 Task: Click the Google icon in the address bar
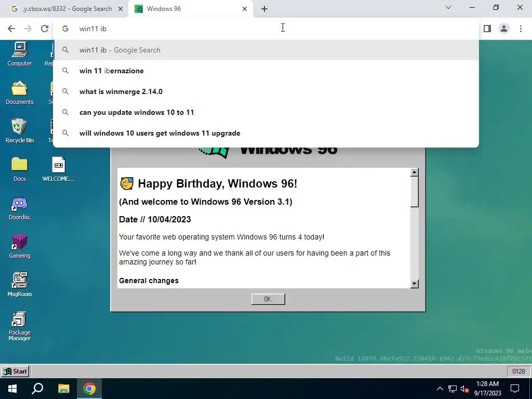tap(65, 29)
